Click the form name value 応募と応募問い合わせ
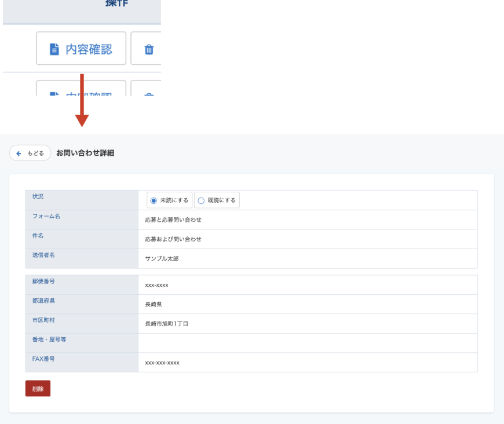 [173, 220]
